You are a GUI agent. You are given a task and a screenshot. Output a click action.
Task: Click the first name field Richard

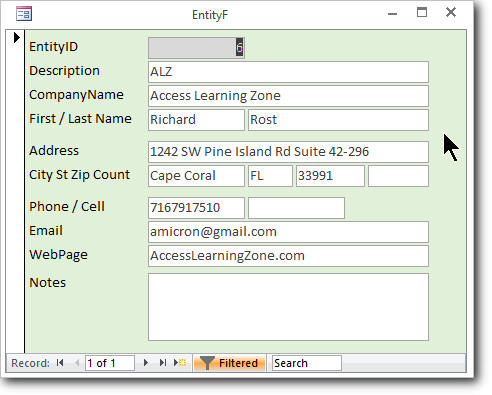(196, 120)
